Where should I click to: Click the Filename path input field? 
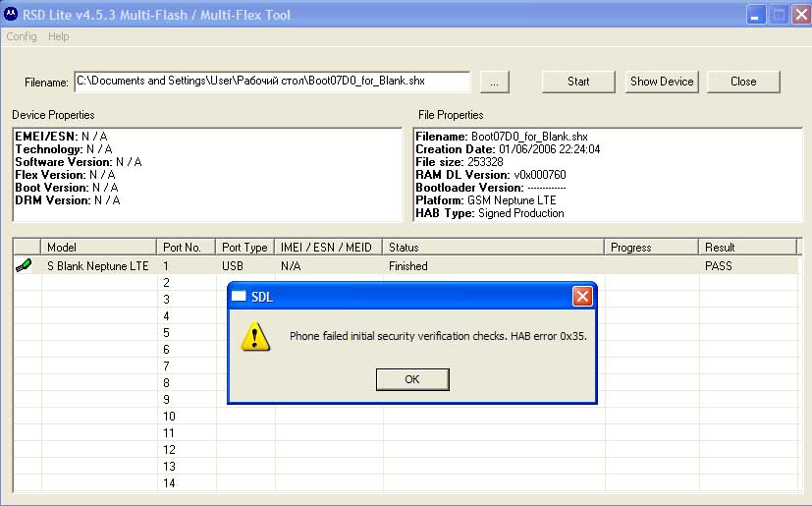click(x=272, y=82)
